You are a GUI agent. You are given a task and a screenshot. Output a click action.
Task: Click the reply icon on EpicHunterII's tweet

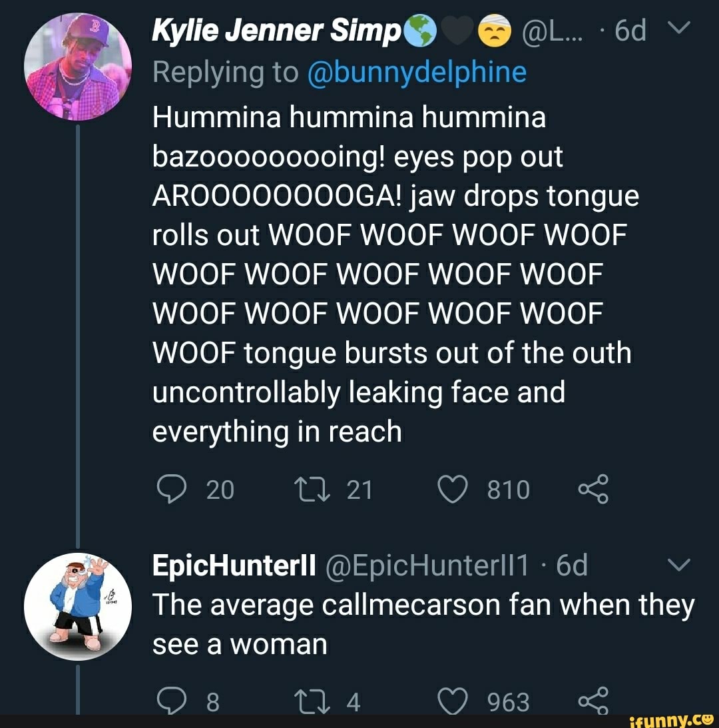click(x=172, y=701)
